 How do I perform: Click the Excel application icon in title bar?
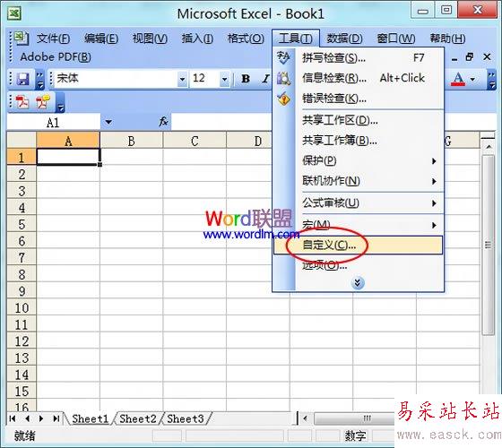pyautogui.click(x=14, y=13)
